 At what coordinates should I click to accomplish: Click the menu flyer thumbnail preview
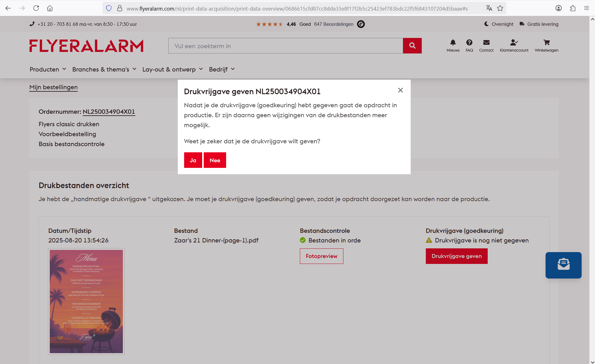(x=86, y=301)
